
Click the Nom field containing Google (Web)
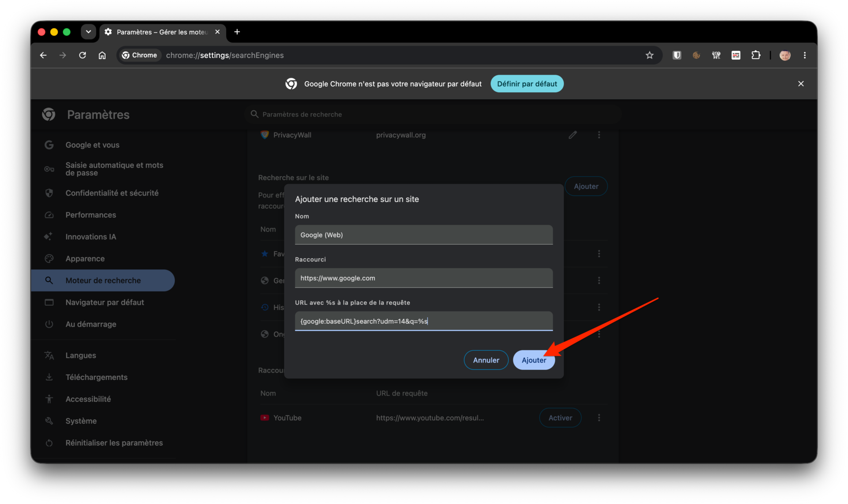coord(424,235)
